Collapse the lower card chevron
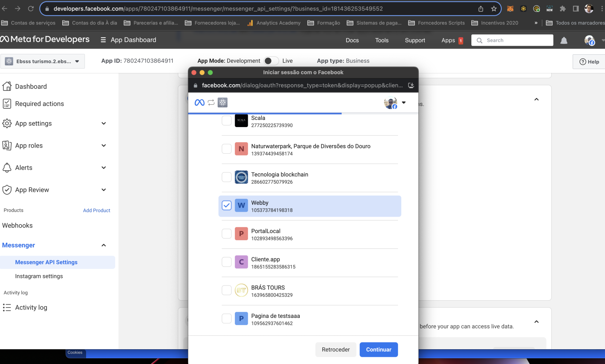 pyautogui.click(x=537, y=322)
